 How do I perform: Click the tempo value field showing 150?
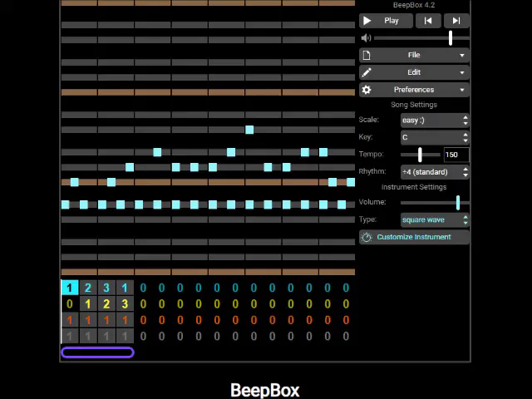(x=456, y=155)
